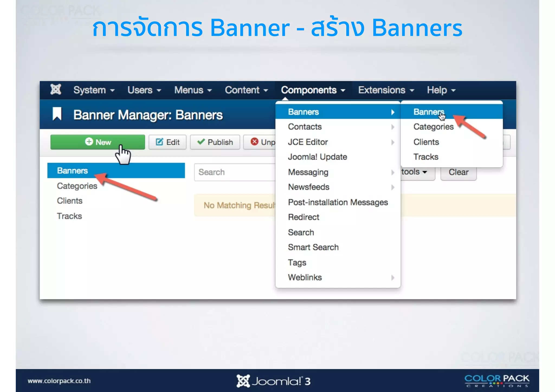555x392 pixels.
Task: Choose Search in the Components menu
Action: [301, 232]
